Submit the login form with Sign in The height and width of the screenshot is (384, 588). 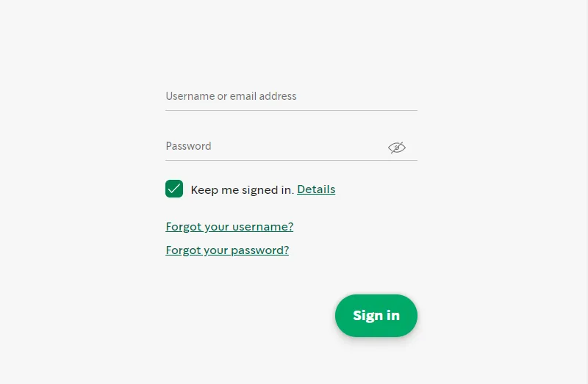coord(376,316)
